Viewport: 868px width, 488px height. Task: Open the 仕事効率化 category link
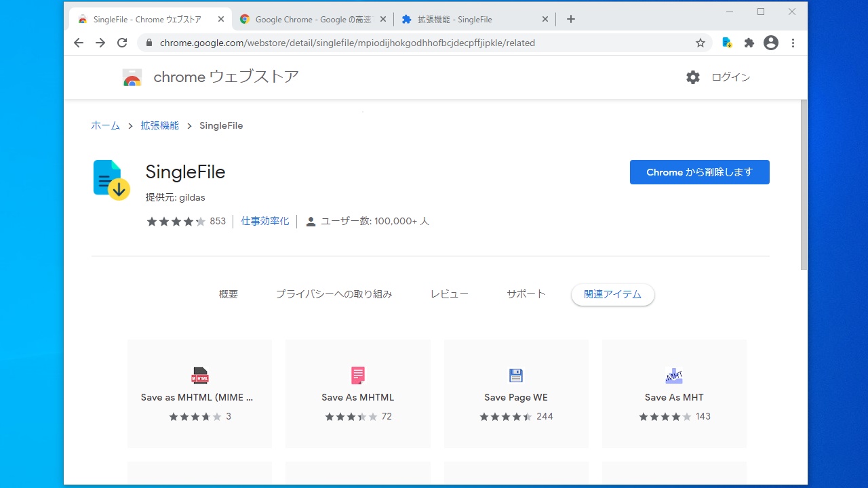pyautogui.click(x=265, y=221)
